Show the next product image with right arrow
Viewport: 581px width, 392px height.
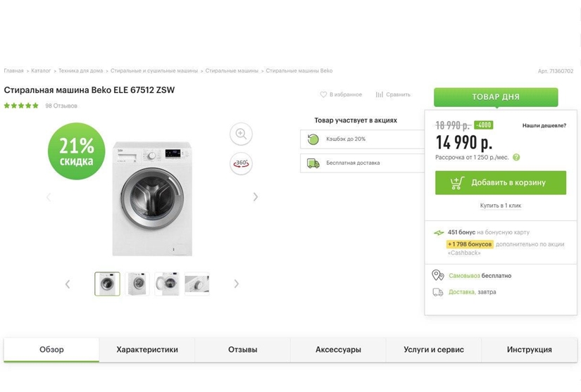coord(256,197)
